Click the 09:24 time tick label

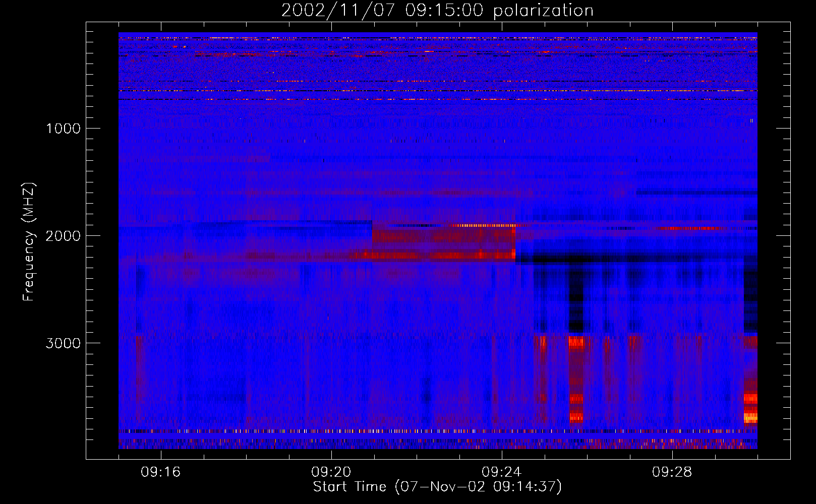(x=502, y=472)
